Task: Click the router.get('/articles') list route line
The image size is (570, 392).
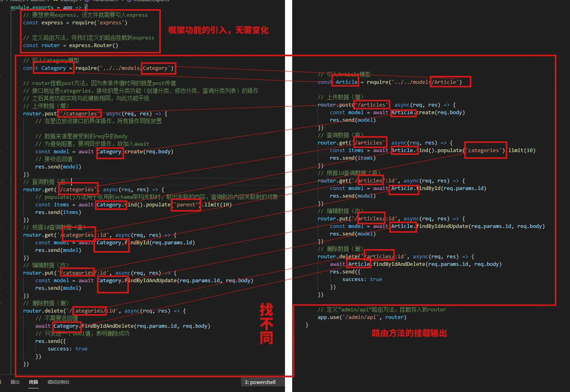Action: [385, 142]
